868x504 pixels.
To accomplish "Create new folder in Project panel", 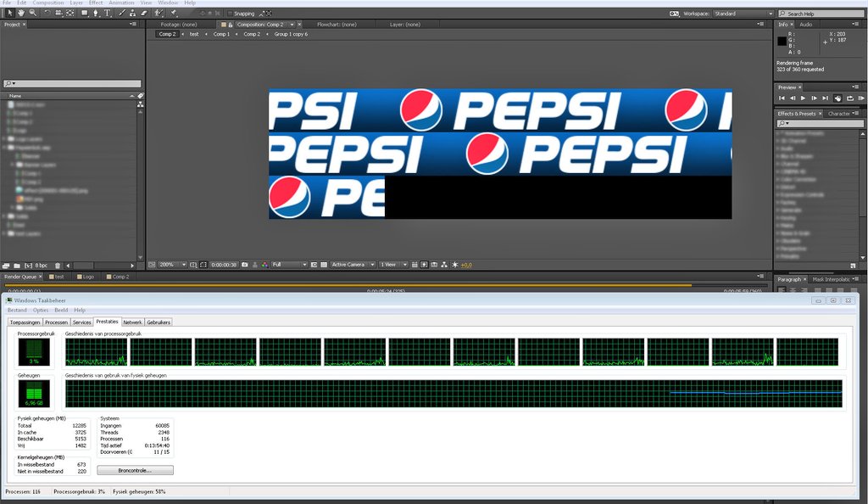I will [x=17, y=266].
